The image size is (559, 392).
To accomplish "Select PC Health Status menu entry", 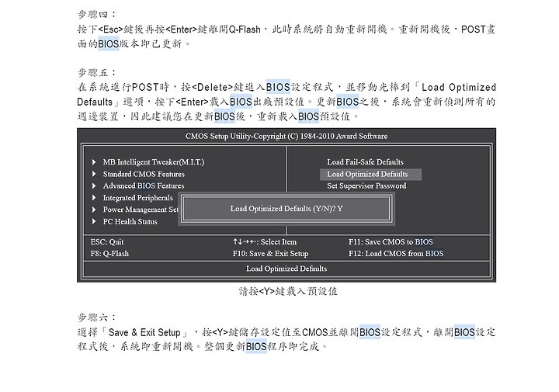I will pos(130,221).
